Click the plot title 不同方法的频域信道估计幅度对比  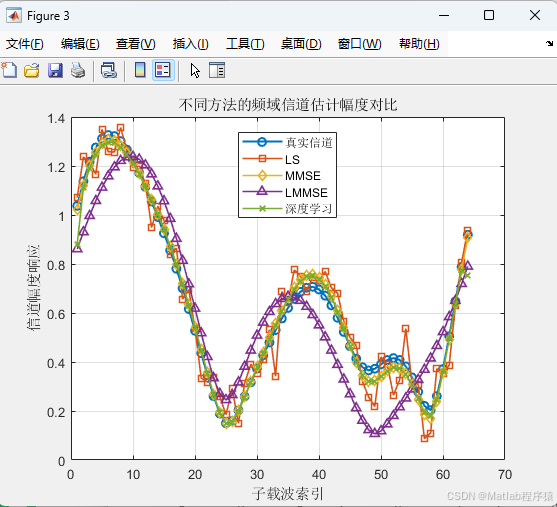point(288,105)
